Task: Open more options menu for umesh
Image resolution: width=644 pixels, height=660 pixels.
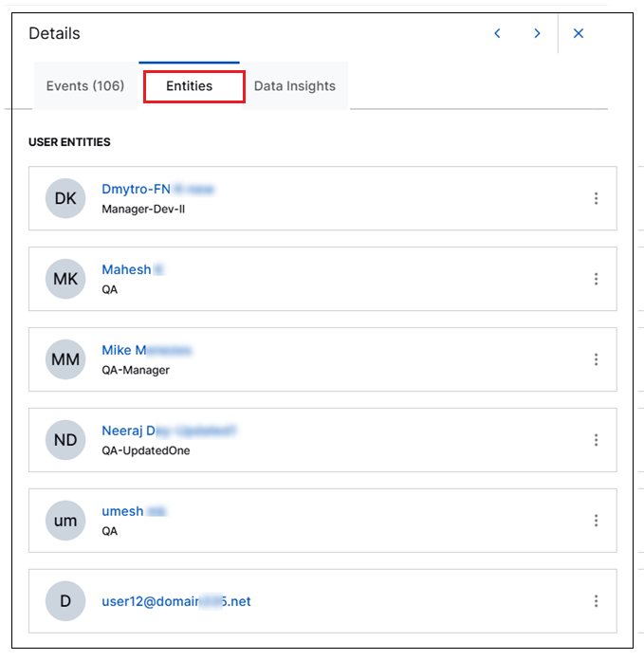Action: click(596, 521)
